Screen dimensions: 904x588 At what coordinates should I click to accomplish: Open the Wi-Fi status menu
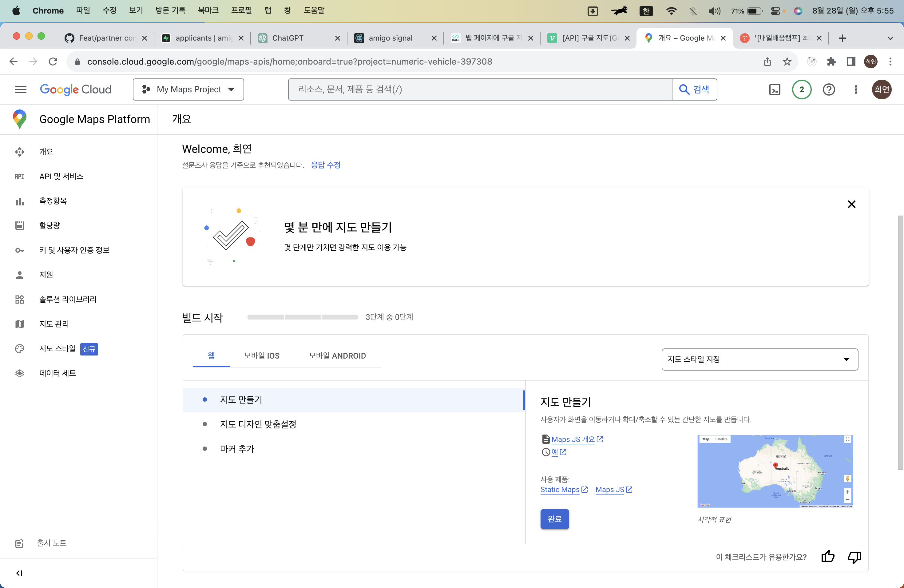(x=671, y=11)
